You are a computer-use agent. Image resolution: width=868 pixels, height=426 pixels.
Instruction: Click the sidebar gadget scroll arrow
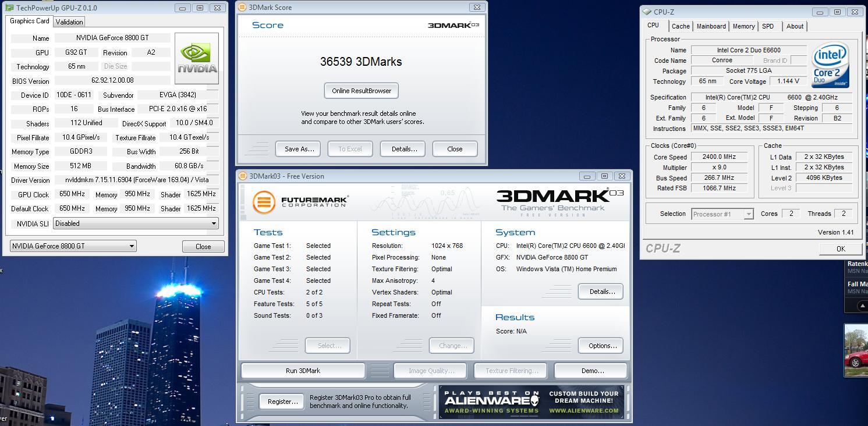coord(862,305)
